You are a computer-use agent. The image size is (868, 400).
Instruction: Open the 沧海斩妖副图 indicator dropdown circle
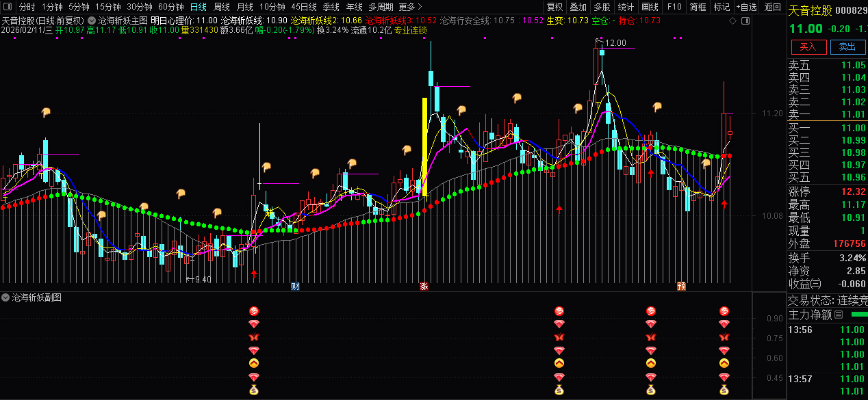click(x=5, y=297)
